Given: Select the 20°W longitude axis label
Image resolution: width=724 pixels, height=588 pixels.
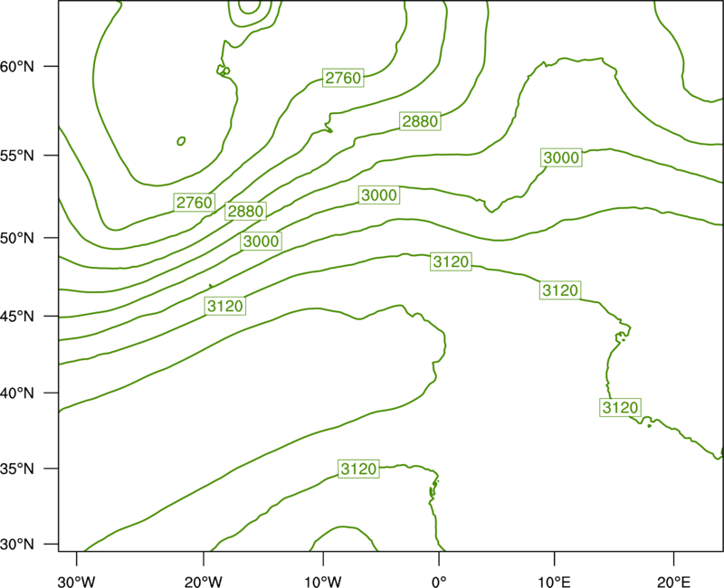Looking at the screenshot, I should pos(203,582).
